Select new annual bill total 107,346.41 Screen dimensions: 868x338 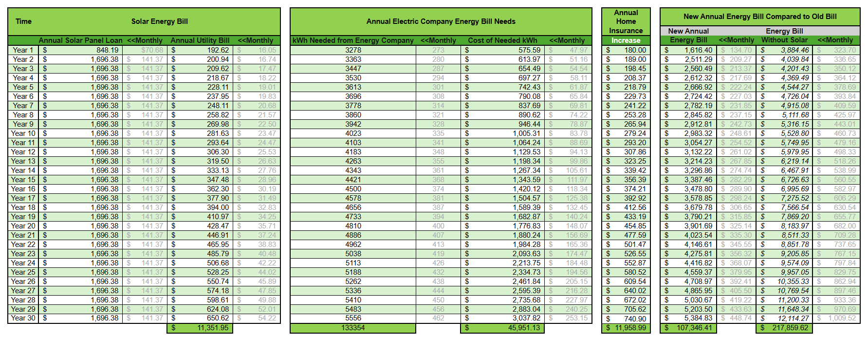pyautogui.click(x=688, y=328)
